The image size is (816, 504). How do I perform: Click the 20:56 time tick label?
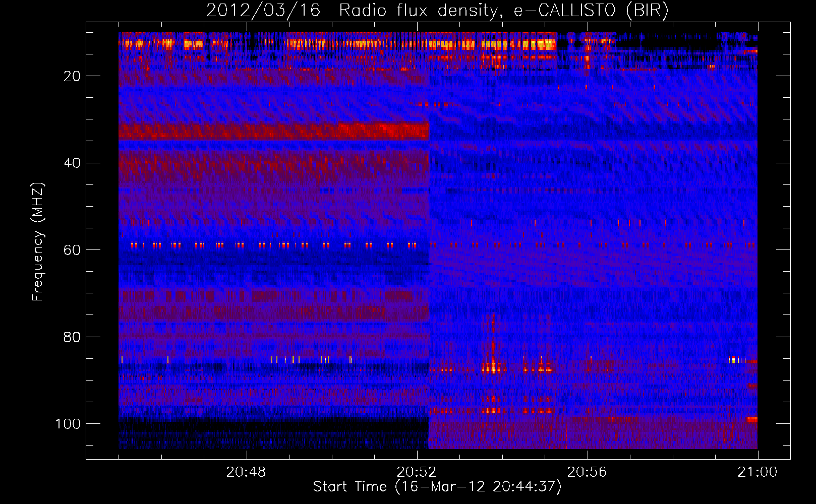587,472
